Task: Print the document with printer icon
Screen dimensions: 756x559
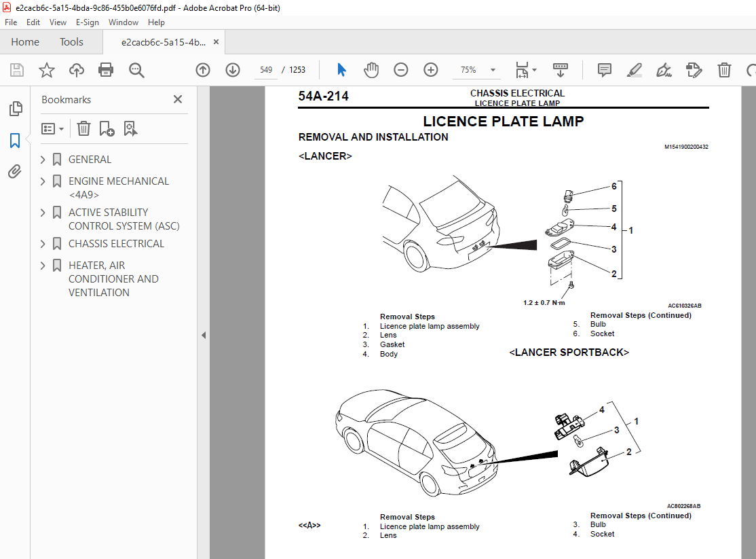Action: click(106, 70)
